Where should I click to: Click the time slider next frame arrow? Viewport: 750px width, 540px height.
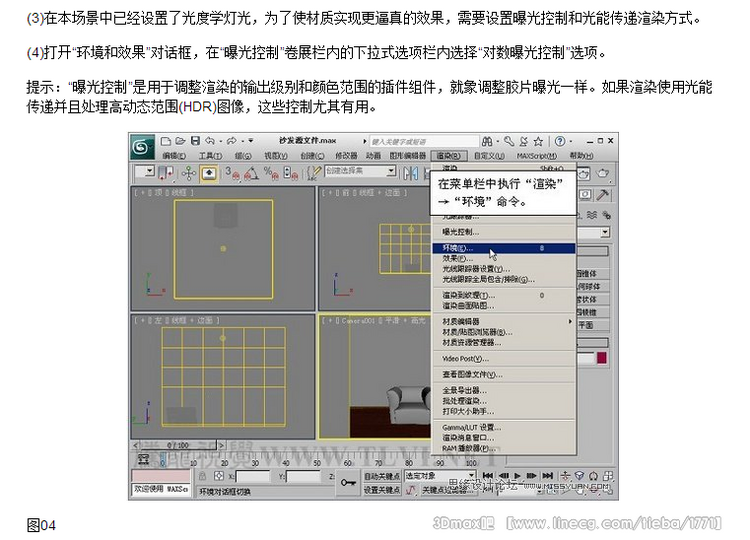click(x=221, y=445)
